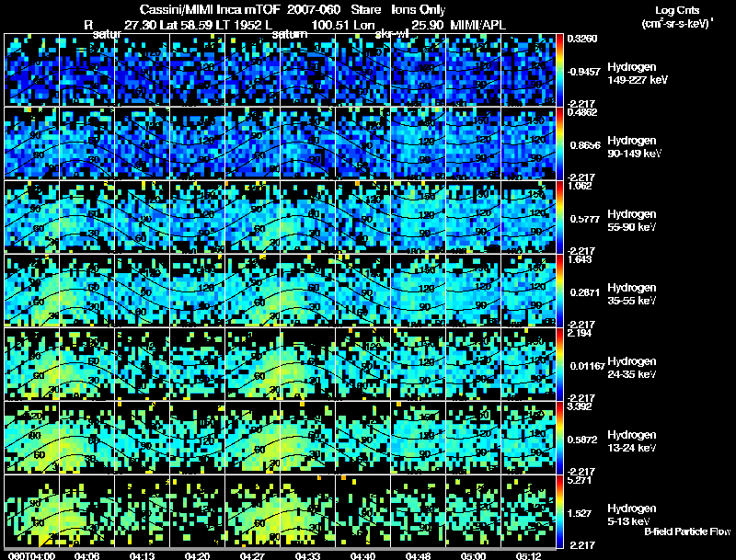The width and height of the screenshot is (736, 560).
Task: Click the '5.271' colorbar maximum value
Action: click(x=580, y=480)
